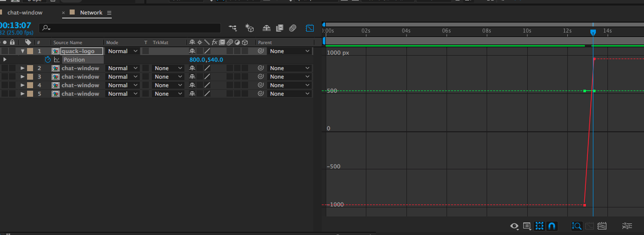Toggle the Position stopwatch for quack-logo
The image size is (644, 235).
(x=48, y=60)
